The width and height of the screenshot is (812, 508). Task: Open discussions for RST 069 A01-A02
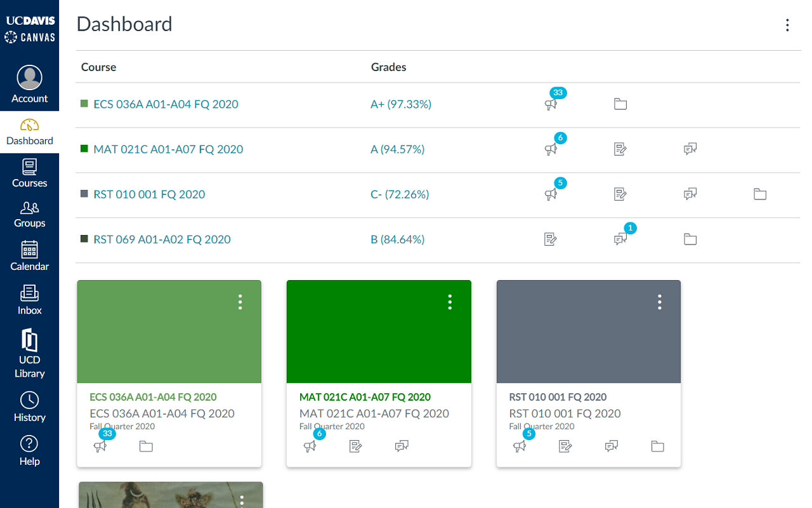coord(620,239)
